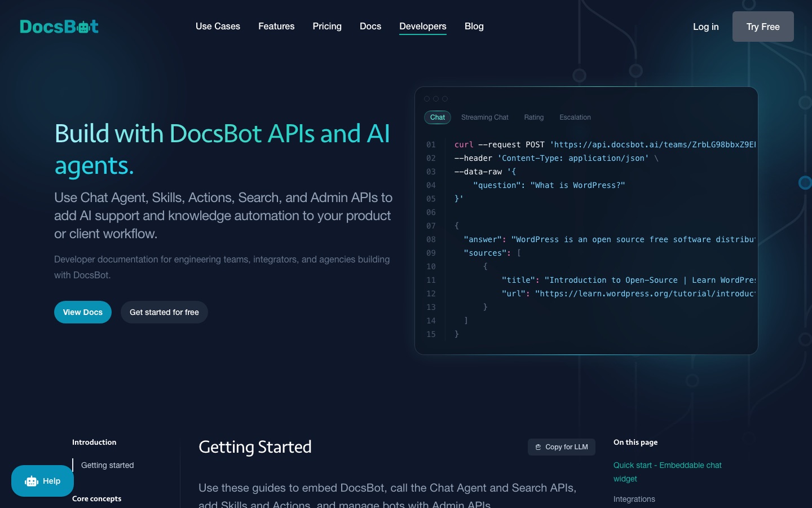This screenshot has width=812, height=508.
Task: Click the Build with DocsBot APIs headline
Action: pyautogui.click(x=222, y=150)
